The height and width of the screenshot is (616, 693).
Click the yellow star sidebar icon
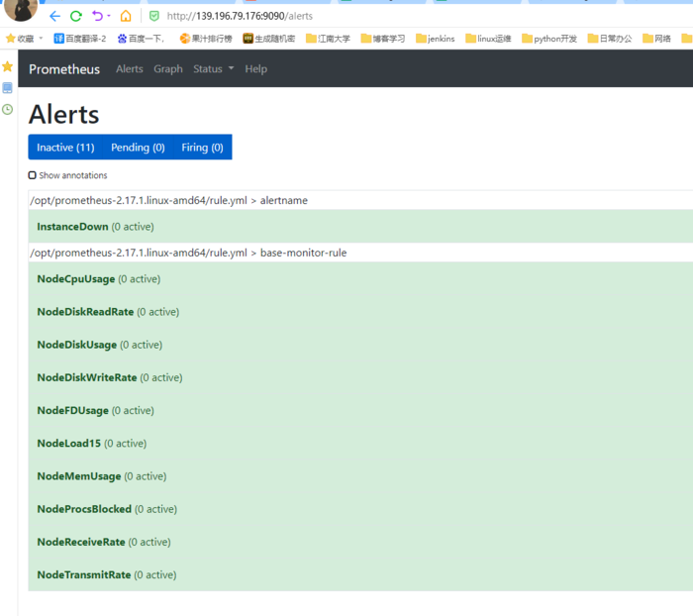point(8,66)
